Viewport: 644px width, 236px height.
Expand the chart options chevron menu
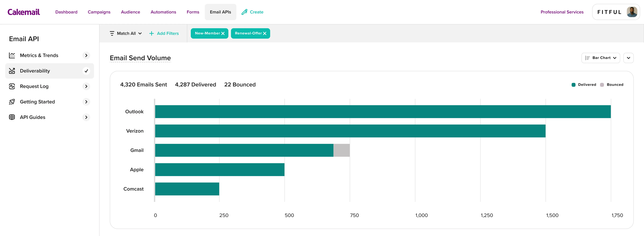coord(628,58)
